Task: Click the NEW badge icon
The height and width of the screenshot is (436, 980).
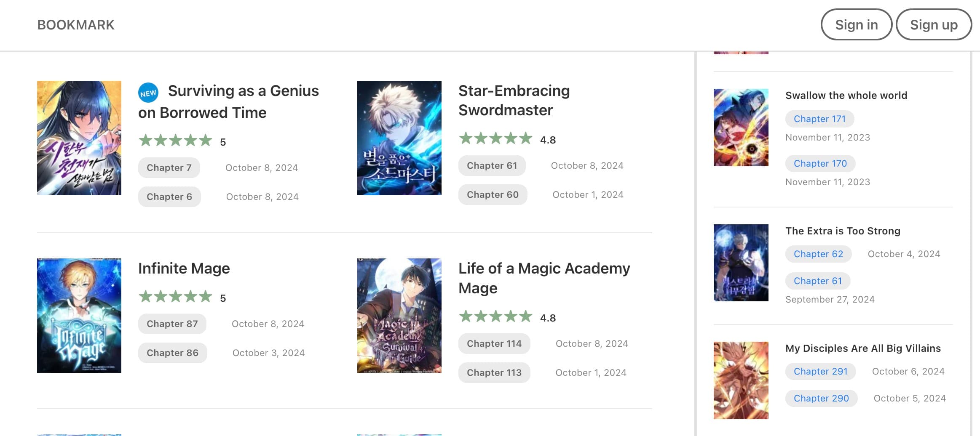Action: pos(148,93)
